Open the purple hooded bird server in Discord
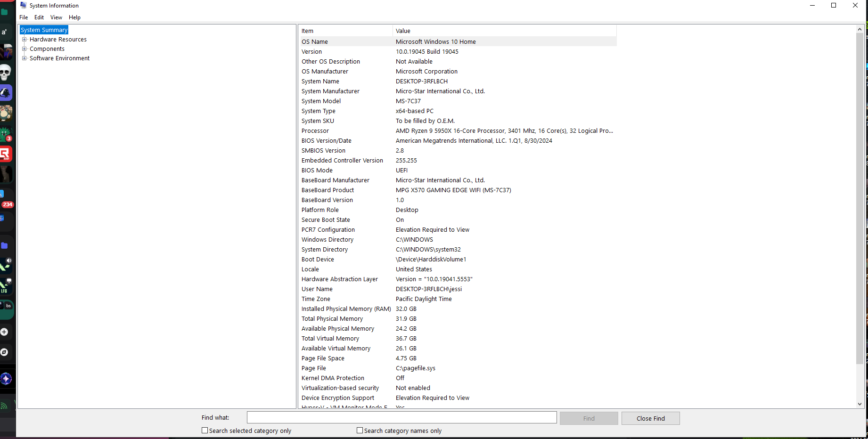Image resolution: width=868 pixels, height=439 pixels. coord(6,93)
